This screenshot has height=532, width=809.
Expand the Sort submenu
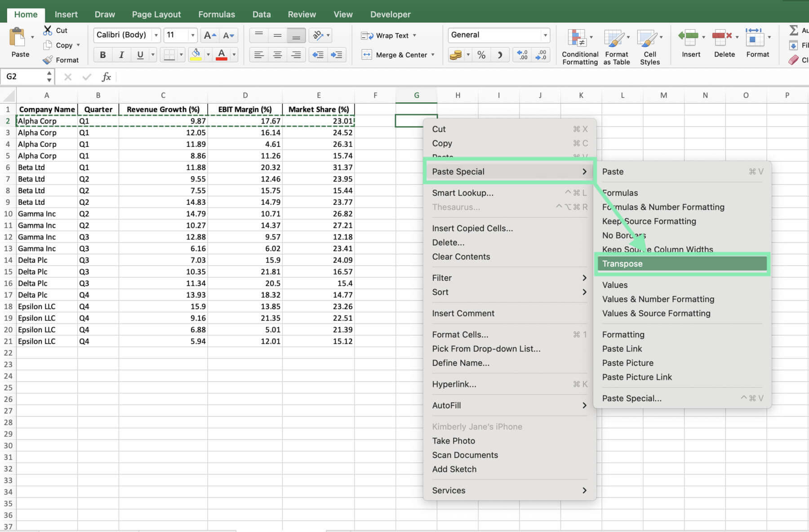click(509, 292)
